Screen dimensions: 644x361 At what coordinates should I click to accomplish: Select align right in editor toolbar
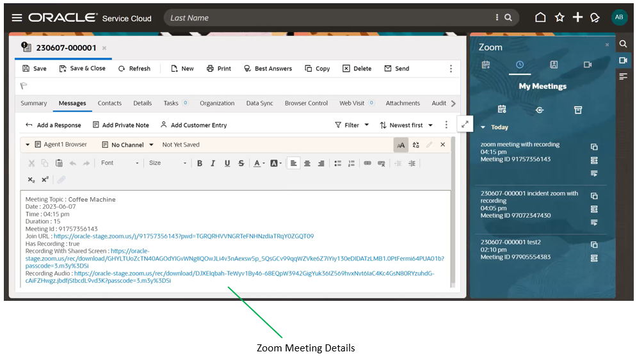tap(321, 163)
